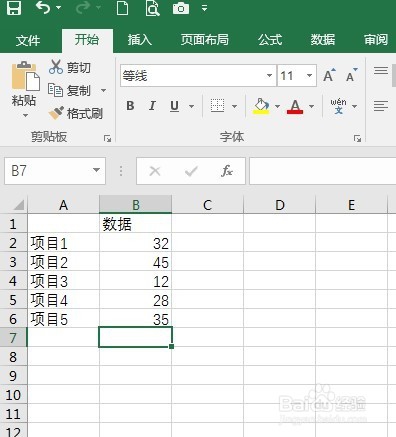Expand underline style dropdown

(x=191, y=106)
